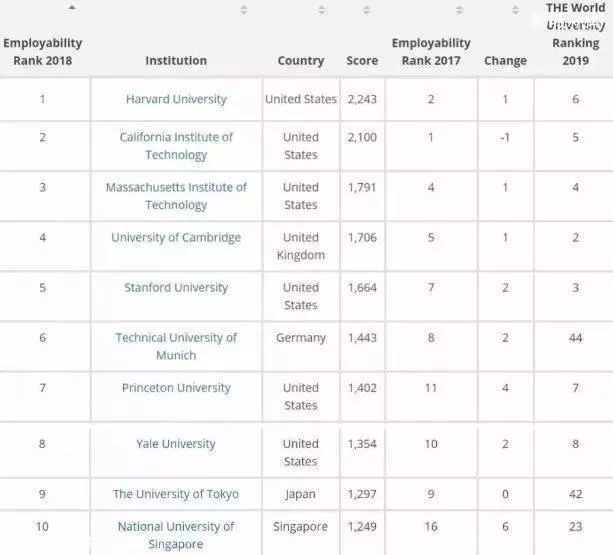This screenshot has width=613, height=555.
Task: Select the score 1,249 cell
Action: tap(362, 526)
